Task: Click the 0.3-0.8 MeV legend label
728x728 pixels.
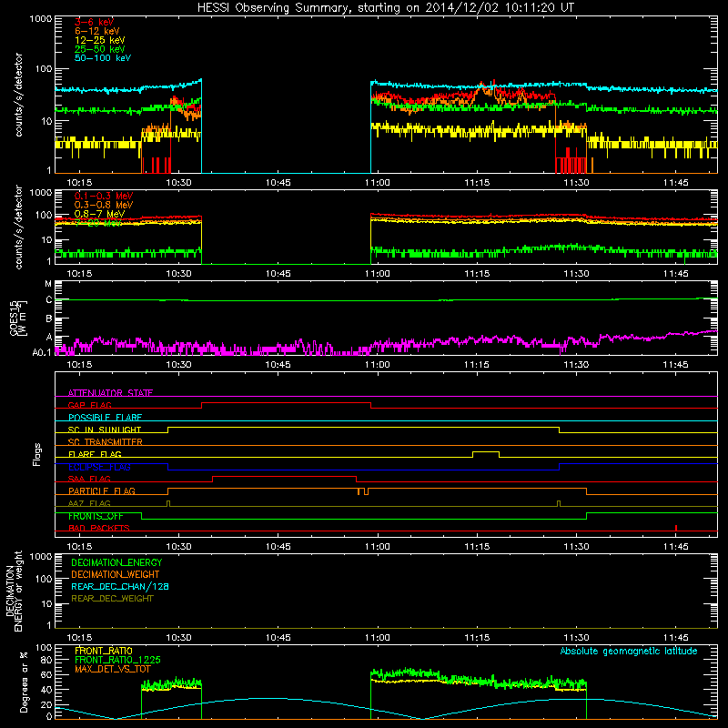Action: (x=104, y=206)
